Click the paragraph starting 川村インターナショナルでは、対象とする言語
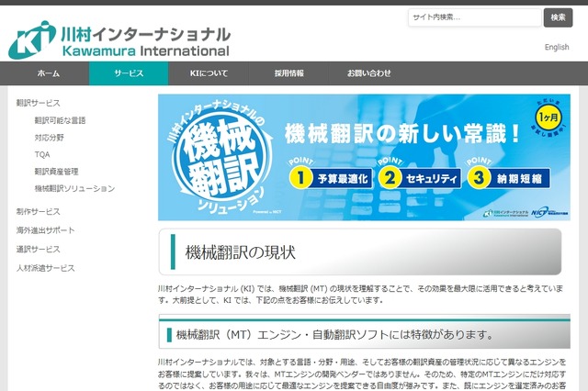 point(362,374)
